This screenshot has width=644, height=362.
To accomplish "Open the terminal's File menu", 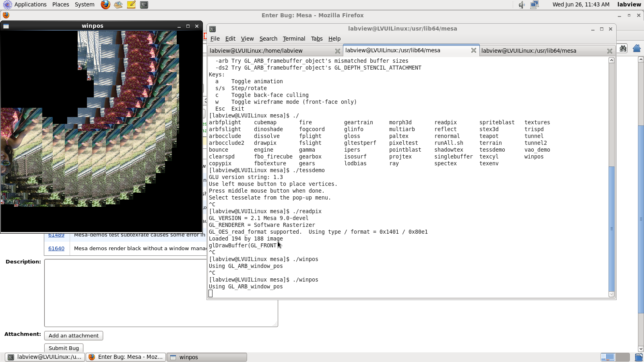I will (x=215, y=39).
